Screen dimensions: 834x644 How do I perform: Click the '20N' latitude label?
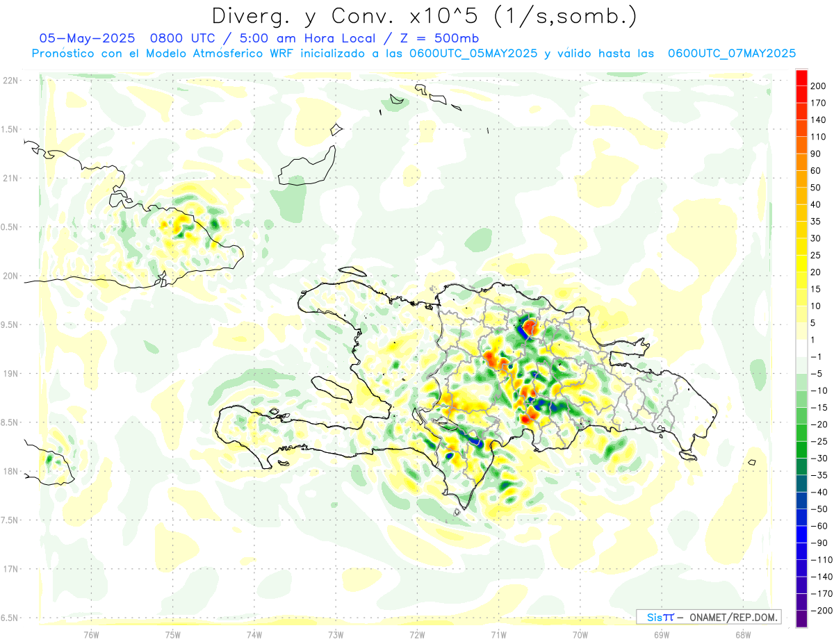click(x=10, y=276)
